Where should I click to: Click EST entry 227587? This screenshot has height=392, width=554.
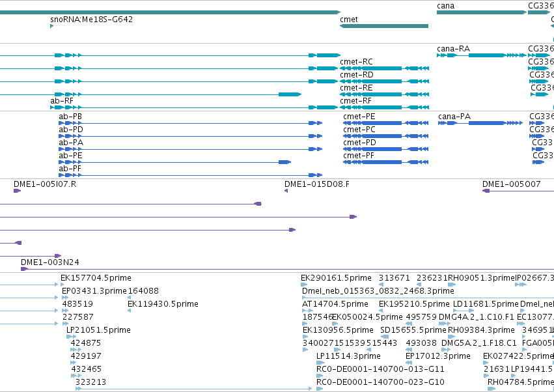77,317
